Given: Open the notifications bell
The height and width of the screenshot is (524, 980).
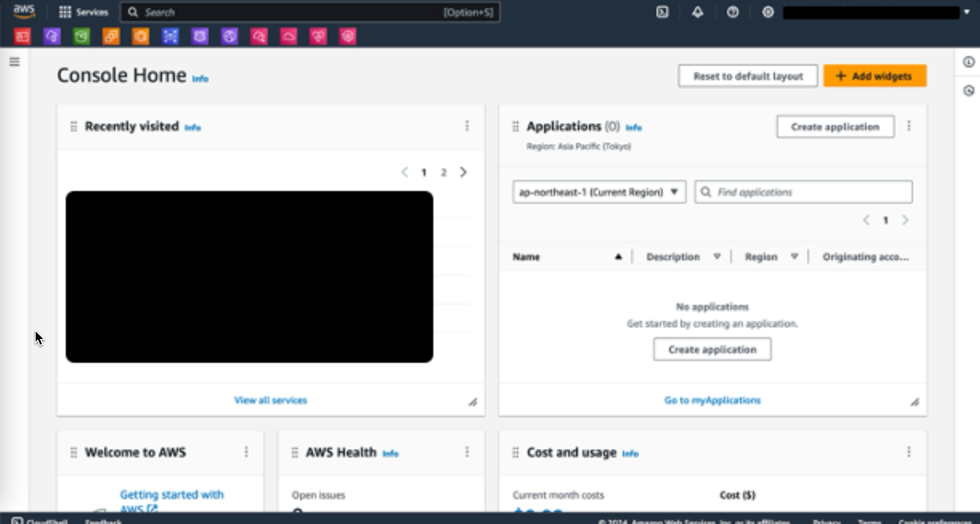Looking at the screenshot, I should 697,12.
